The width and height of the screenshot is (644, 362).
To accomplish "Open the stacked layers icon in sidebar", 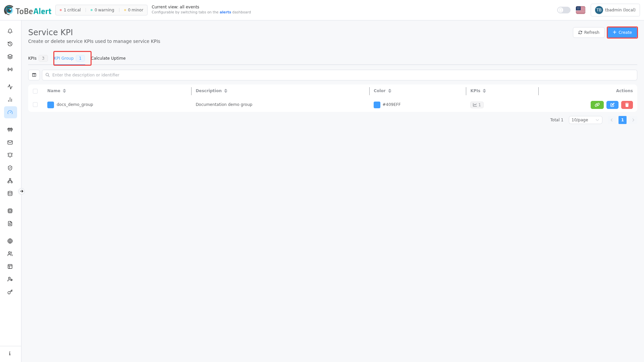I will click(10, 57).
